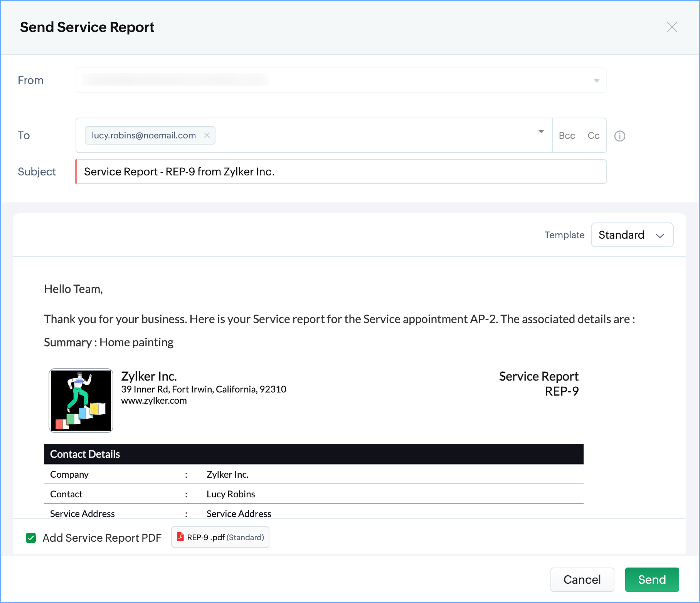Click the info icon beside Cc
This screenshot has width=700, height=603.
pos(619,136)
